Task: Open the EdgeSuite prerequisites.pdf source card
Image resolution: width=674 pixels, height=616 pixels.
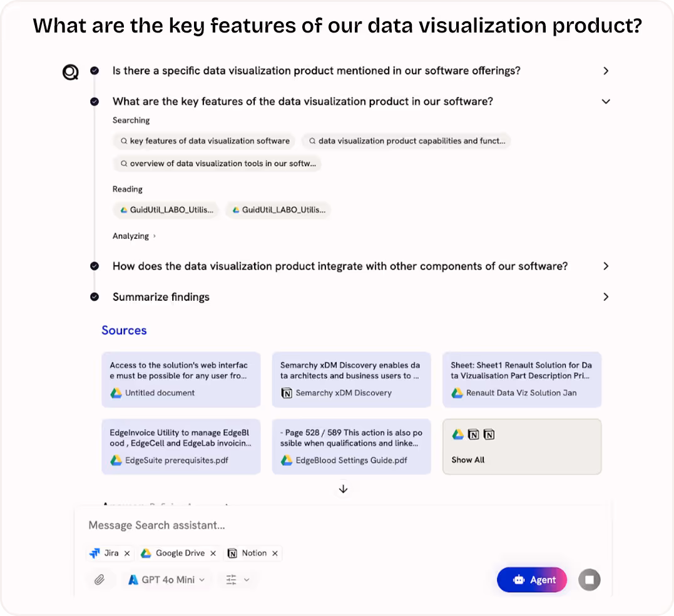Action: coord(181,447)
